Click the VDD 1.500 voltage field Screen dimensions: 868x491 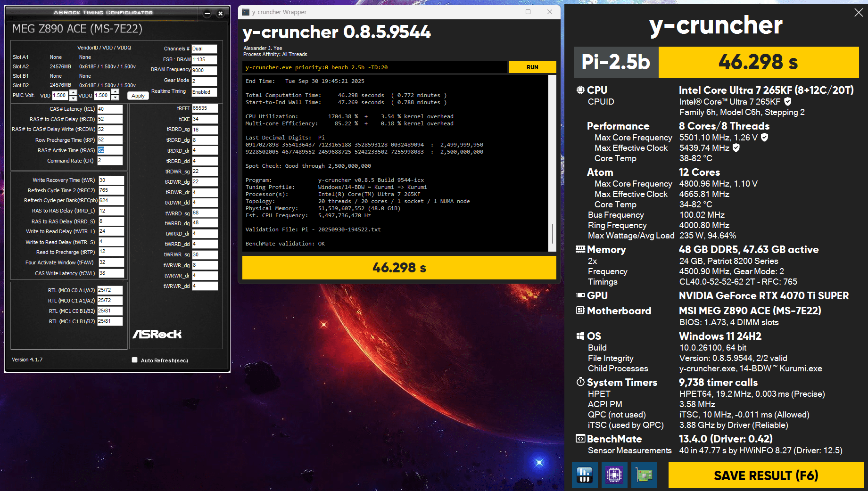pos(60,95)
